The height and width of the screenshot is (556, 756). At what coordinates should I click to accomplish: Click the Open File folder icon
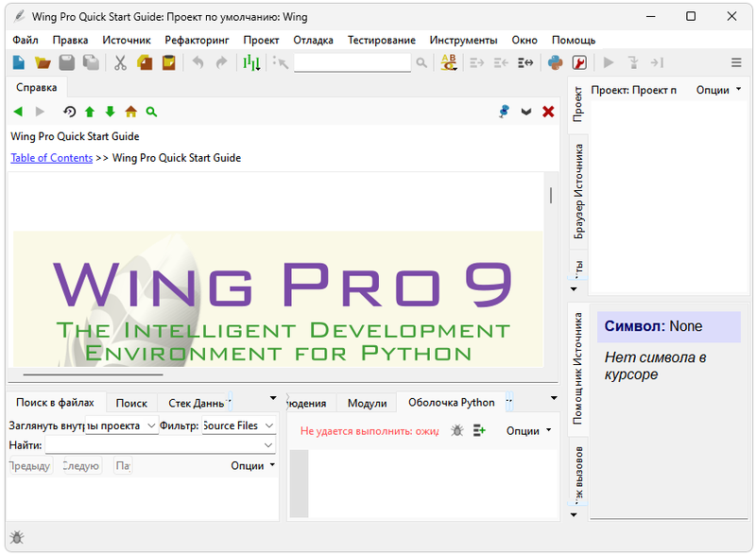tap(43, 62)
